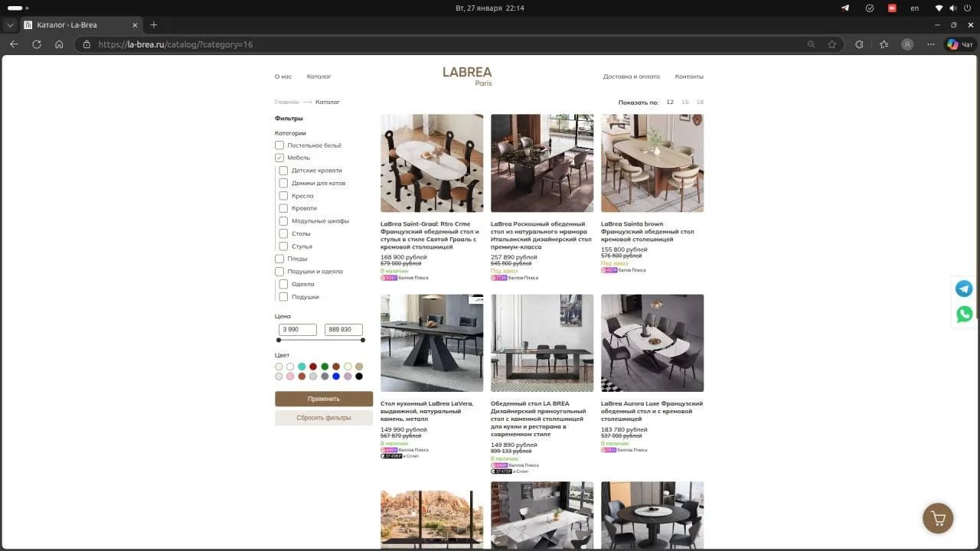980x551 pixels.
Task: Open the shopping cart icon
Action: (x=938, y=518)
